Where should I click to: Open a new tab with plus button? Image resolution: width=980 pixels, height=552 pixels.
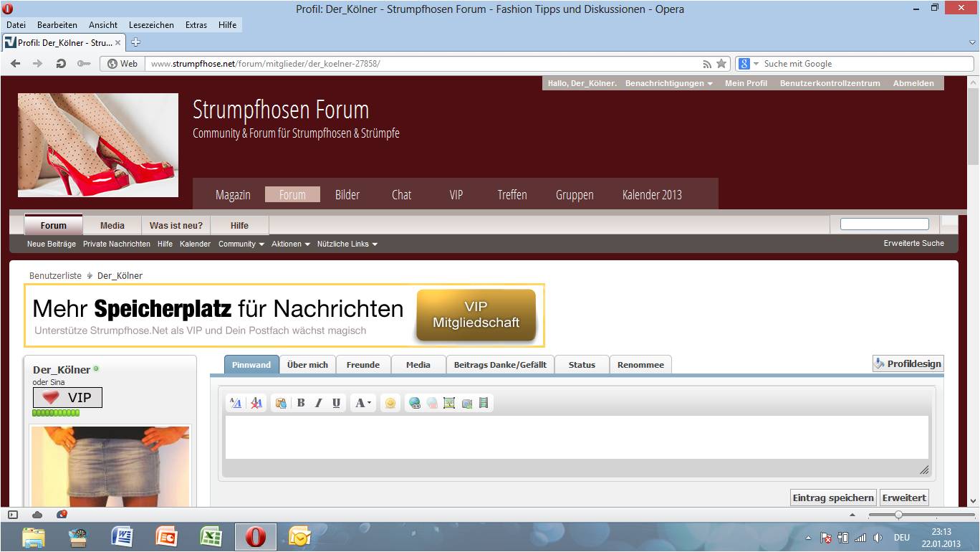click(136, 42)
